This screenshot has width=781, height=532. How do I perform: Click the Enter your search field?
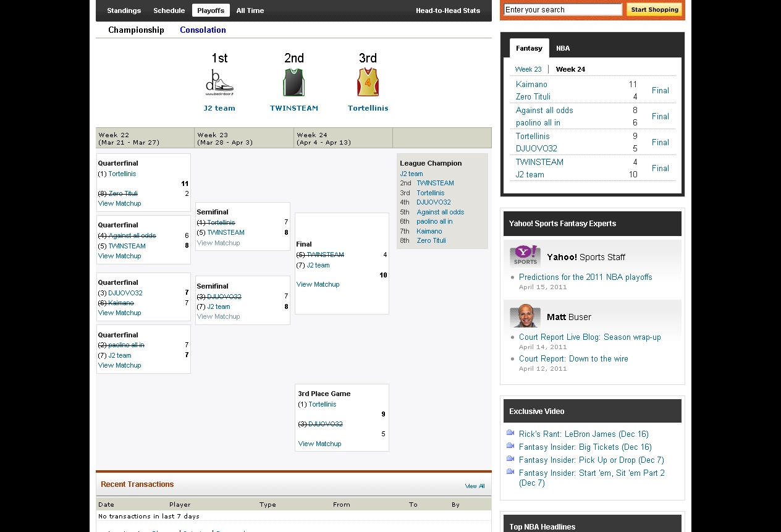pos(562,10)
